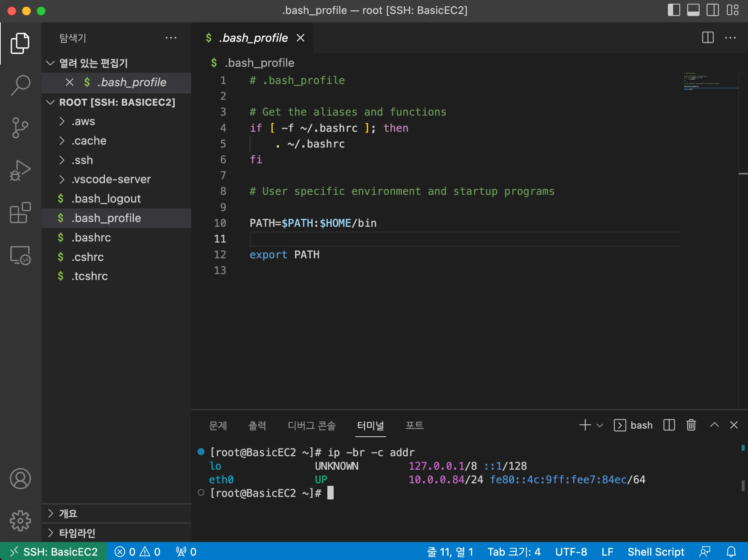Open the Remote Explorer view
This screenshot has width=748, height=560.
(x=20, y=255)
